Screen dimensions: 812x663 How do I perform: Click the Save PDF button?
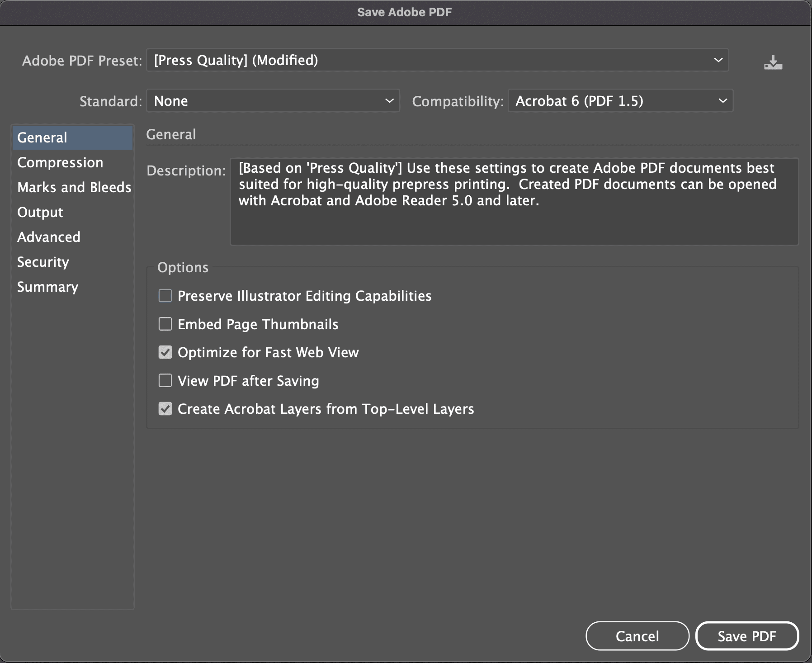[747, 636]
